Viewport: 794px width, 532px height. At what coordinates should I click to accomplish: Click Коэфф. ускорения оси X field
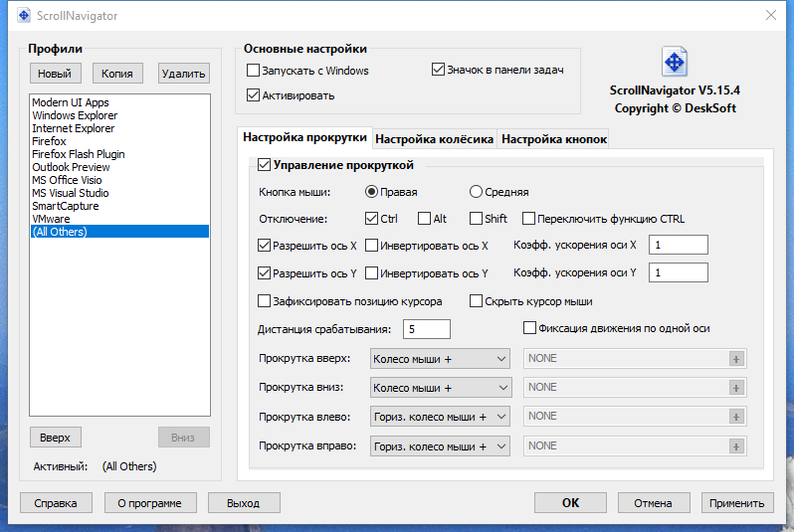(678, 245)
